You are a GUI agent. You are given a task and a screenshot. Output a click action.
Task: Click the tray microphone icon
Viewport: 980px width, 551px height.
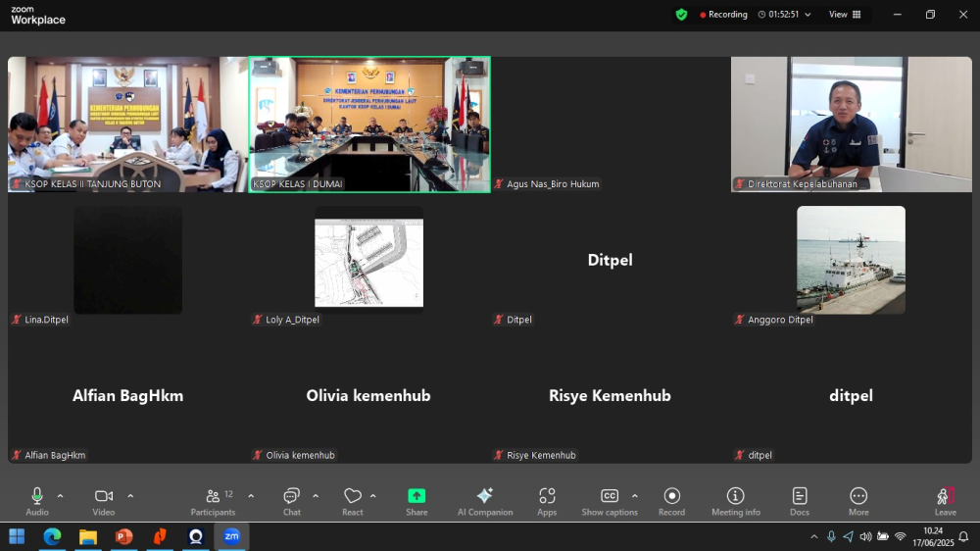click(831, 536)
